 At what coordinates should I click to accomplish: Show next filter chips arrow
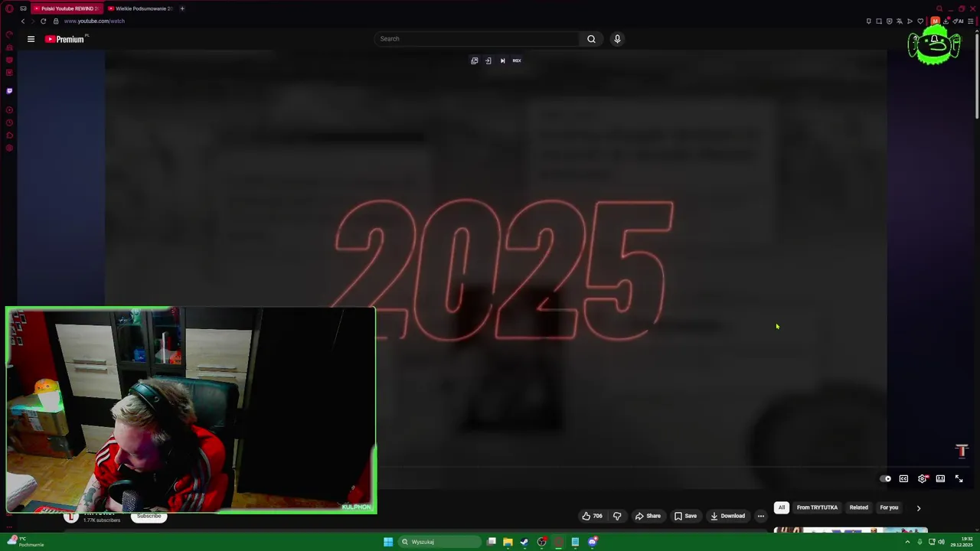pyautogui.click(x=919, y=507)
